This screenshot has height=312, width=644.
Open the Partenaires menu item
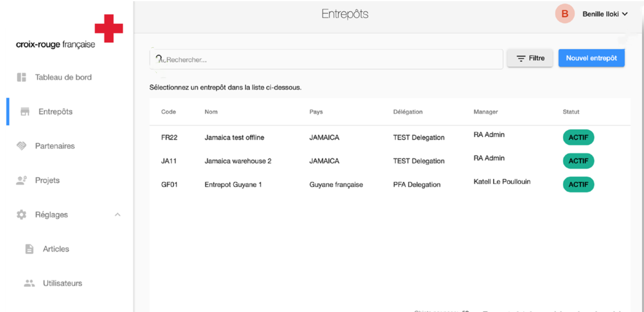[x=55, y=146]
